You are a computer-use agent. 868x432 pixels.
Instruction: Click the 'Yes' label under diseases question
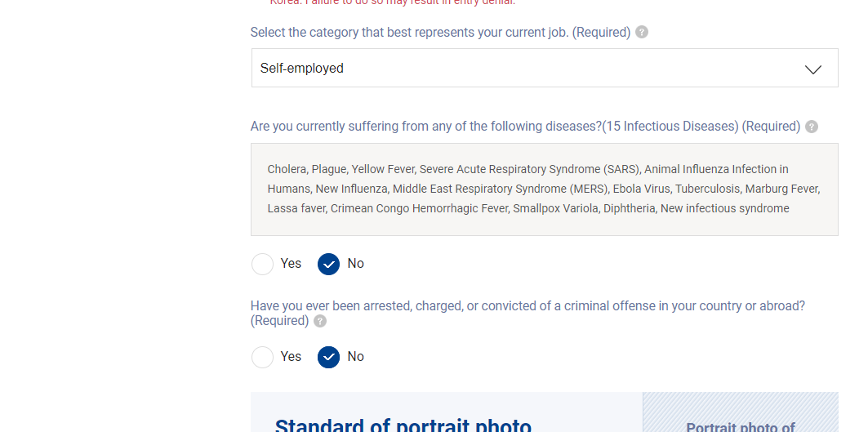tap(291, 264)
